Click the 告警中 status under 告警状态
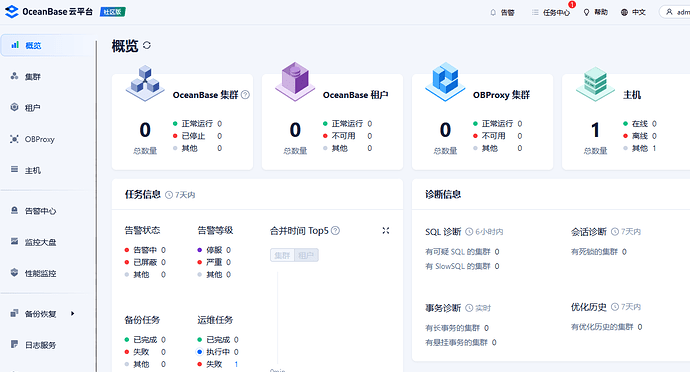This screenshot has width=690, height=372. click(145, 250)
